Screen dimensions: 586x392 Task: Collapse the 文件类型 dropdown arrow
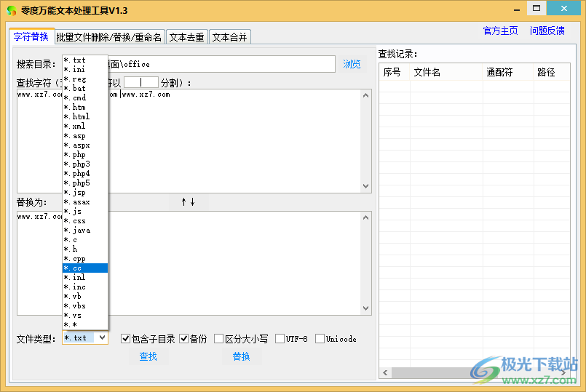tap(102, 338)
